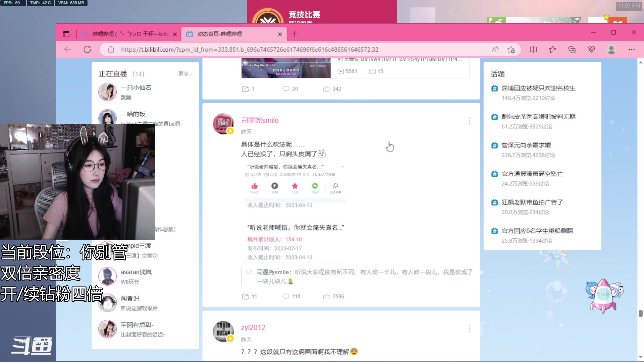Screen dimensions: 644x362
Task: Click the pink star icon in embedded image
Action: tap(295, 186)
